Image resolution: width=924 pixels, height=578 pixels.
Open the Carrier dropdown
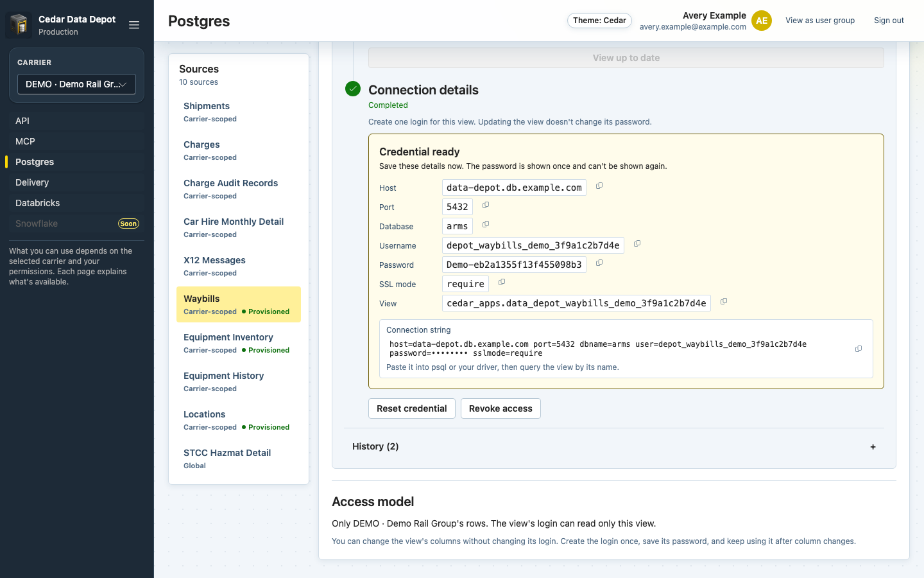(76, 84)
